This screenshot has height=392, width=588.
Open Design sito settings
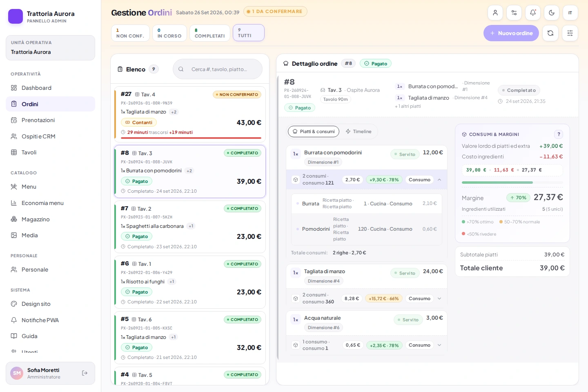coord(50,304)
